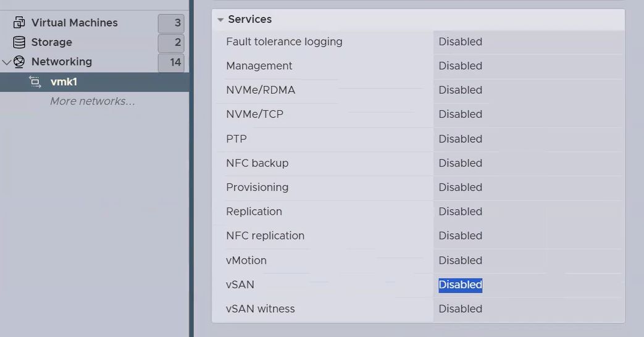Screen dimensions: 644x337
Task: Select the vmk1 tree item
Action: pyautogui.click(x=64, y=82)
